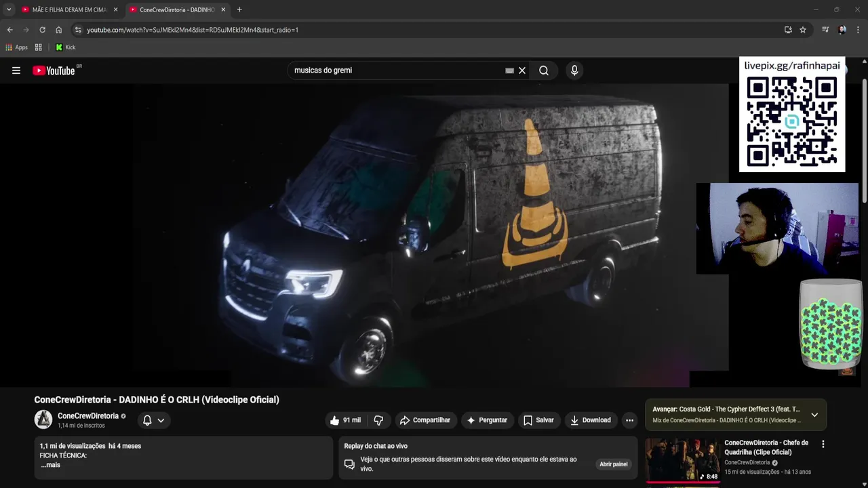
Task: View site information icon in address bar
Action: tap(78, 30)
